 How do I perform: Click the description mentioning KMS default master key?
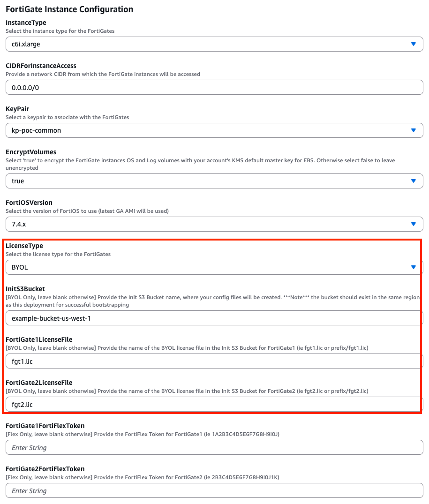click(x=200, y=164)
